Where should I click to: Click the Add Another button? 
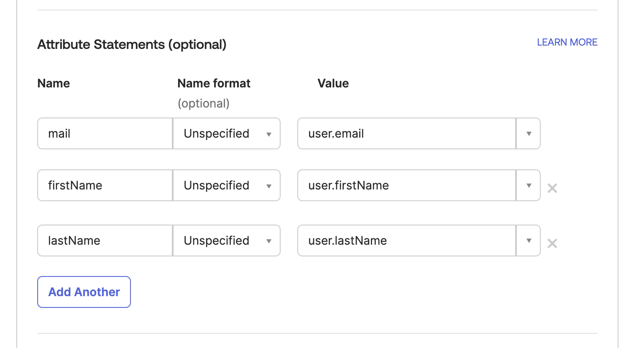pyautogui.click(x=84, y=292)
